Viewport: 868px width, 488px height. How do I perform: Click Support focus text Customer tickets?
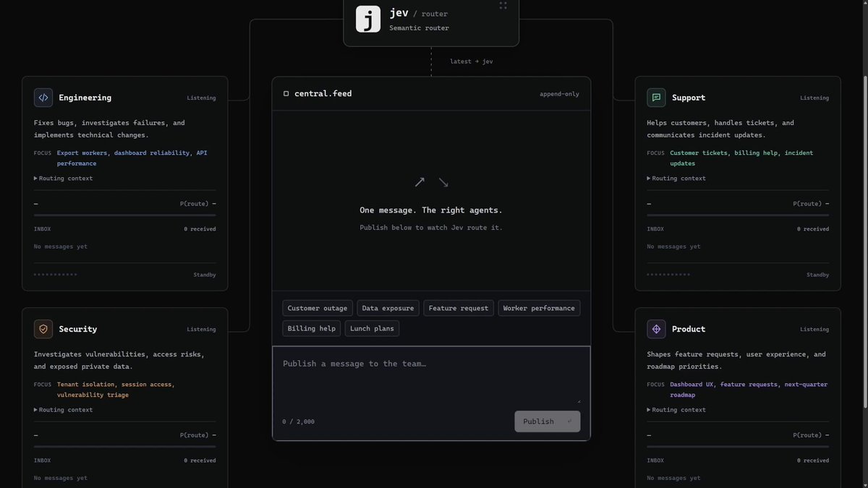click(700, 153)
